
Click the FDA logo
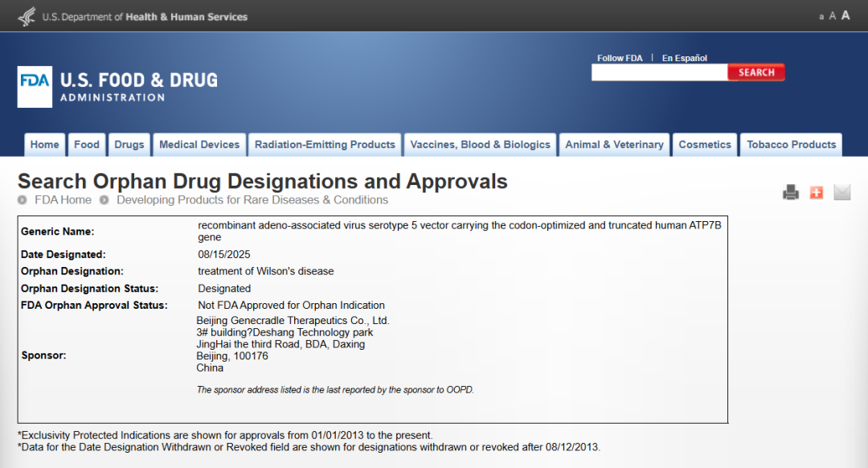(x=35, y=87)
